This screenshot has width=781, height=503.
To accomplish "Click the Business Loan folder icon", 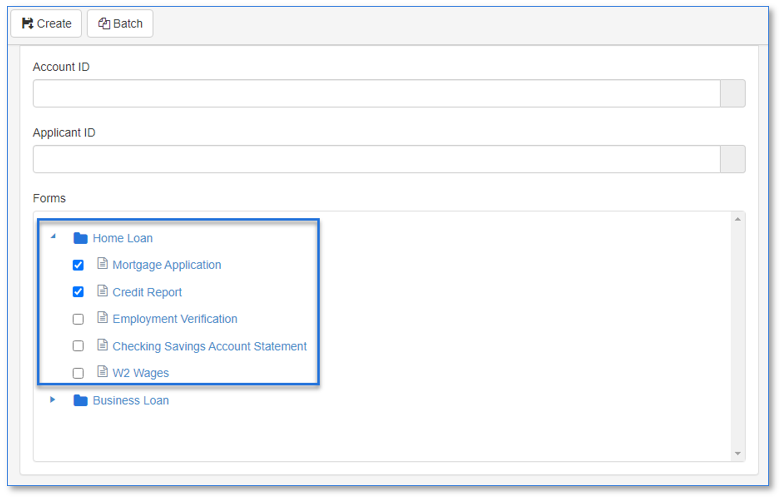I will [80, 400].
